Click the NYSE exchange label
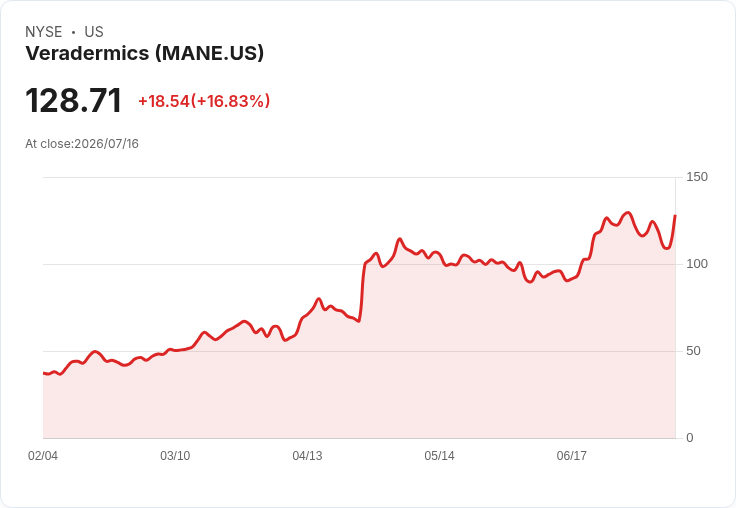Viewport: 736px width, 508px height. (x=44, y=32)
